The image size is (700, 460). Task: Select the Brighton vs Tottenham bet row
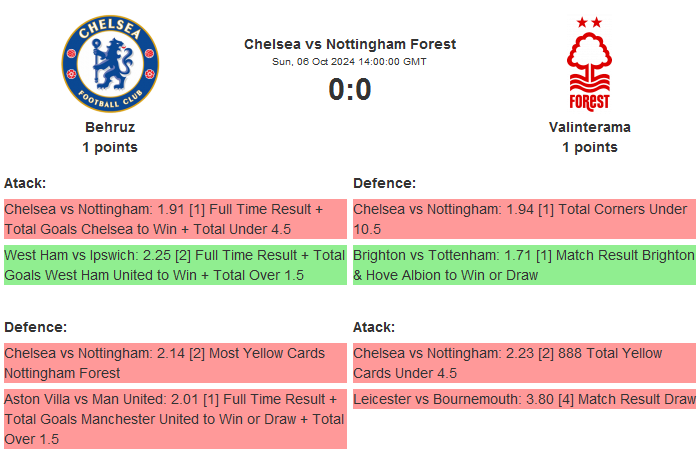pos(524,265)
